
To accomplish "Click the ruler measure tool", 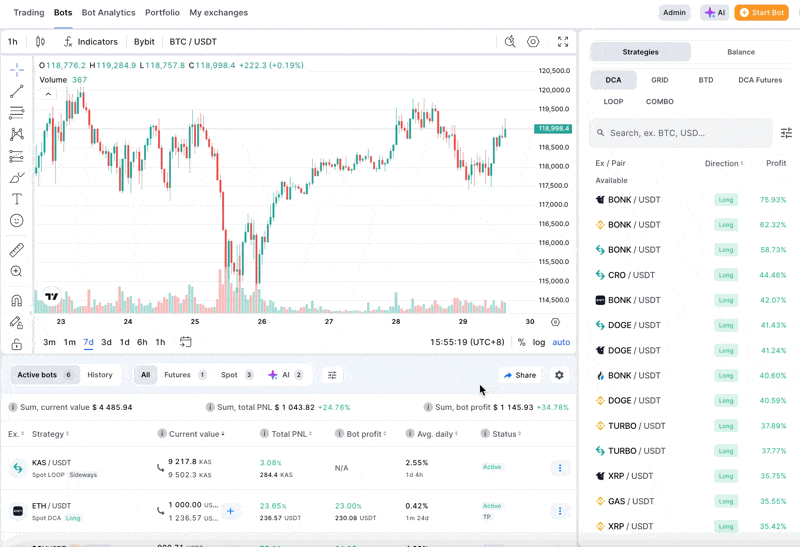I will point(17,250).
